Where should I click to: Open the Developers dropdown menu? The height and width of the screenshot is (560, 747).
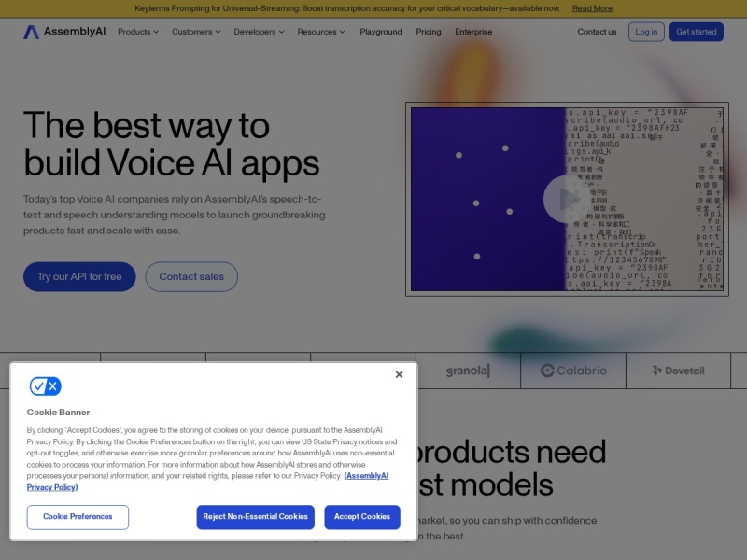coord(259,32)
